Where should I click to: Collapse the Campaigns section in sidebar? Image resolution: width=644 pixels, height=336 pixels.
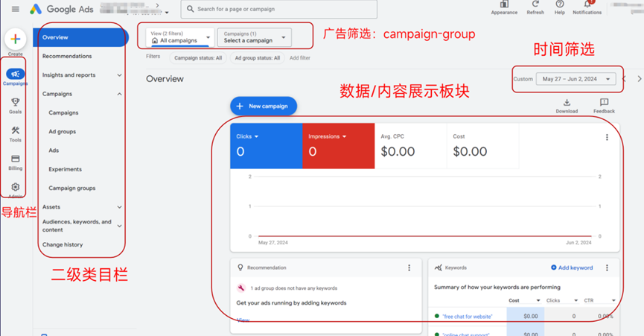tap(119, 94)
